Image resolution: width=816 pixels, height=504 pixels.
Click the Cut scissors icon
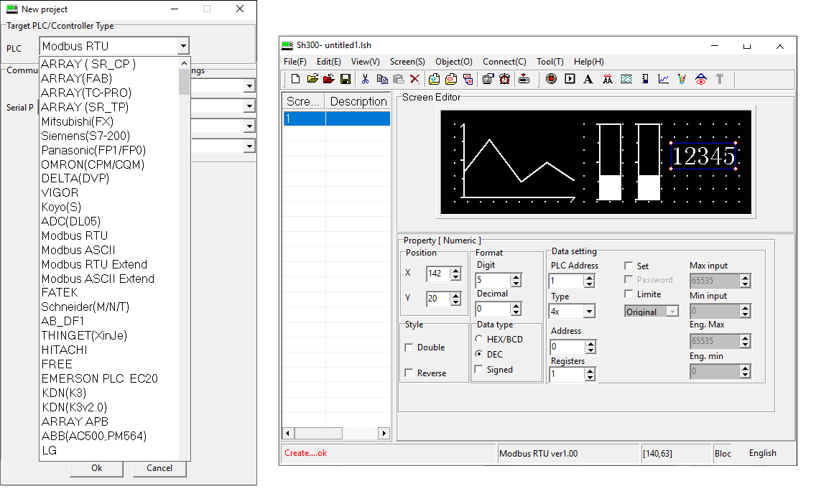[x=365, y=79]
